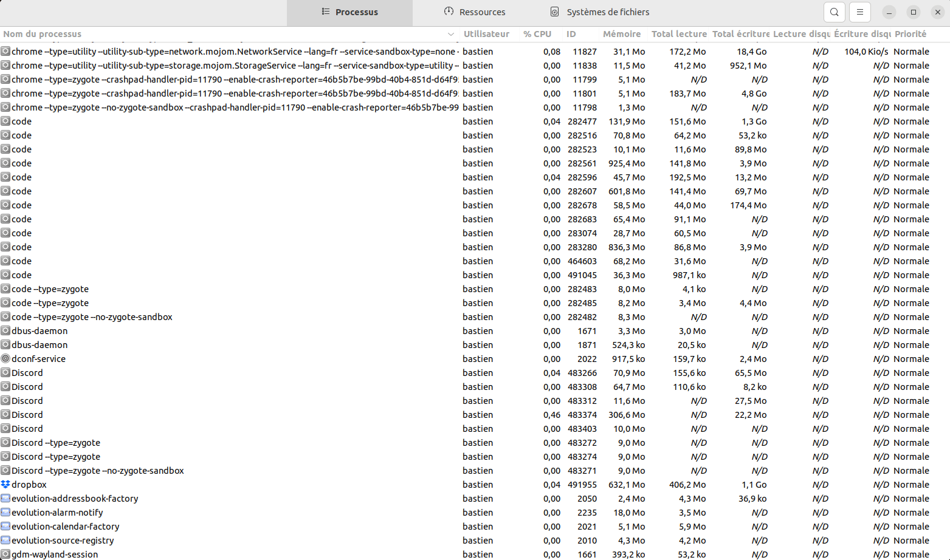The image size is (950, 560).
Task: Click the search magnifier button
Action: coord(835,12)
